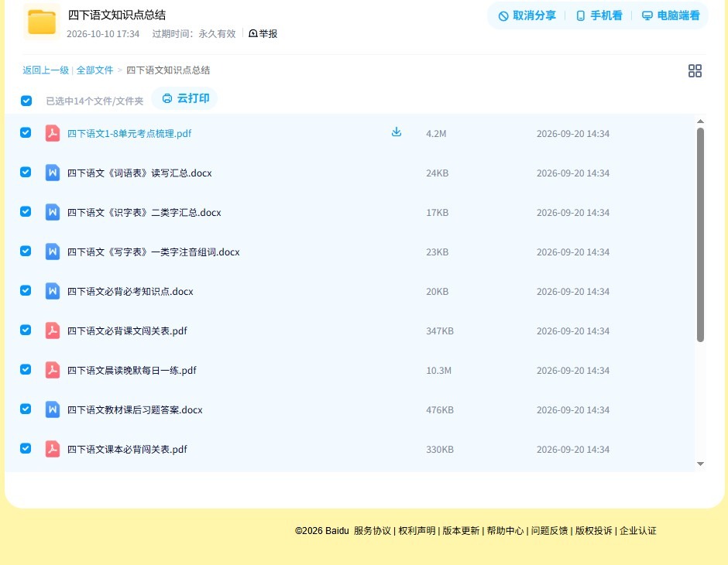
Task: Uncheck 四下语文课本必背闯关表.pdf
Action: pos(26,448)
